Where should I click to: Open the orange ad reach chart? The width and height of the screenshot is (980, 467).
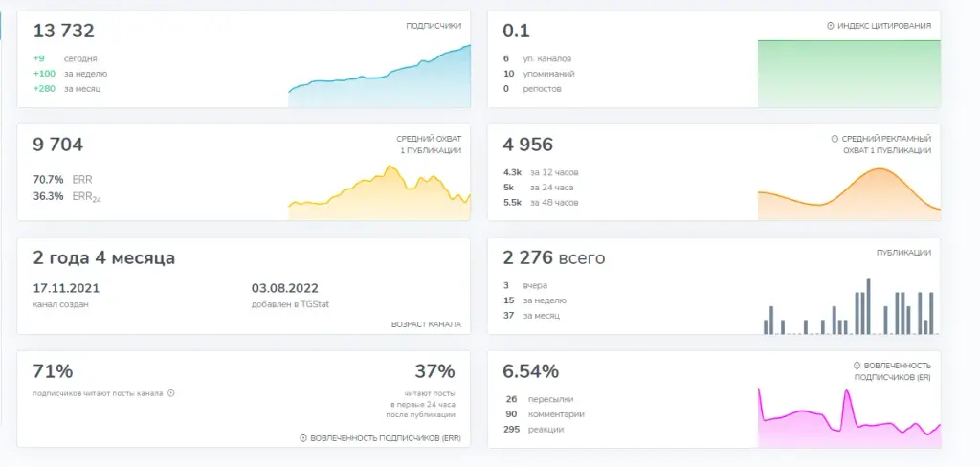coord(849,194)
